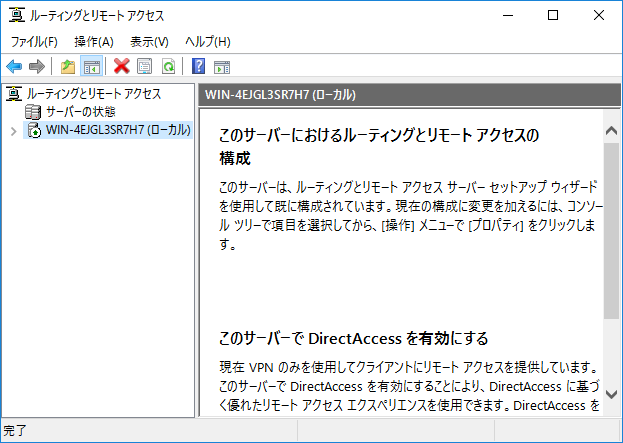Image resolution: width=623 pixels, height=443 pixels.
Task: Click the サーバーの状態 server icon
Action: [x=33, y=112]
